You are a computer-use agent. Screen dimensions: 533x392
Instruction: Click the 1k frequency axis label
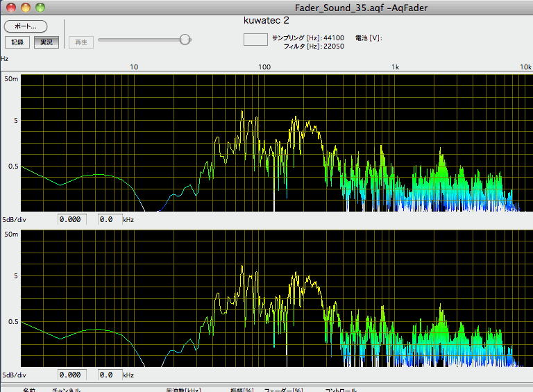pyautogui.click(x=396, y=67)
